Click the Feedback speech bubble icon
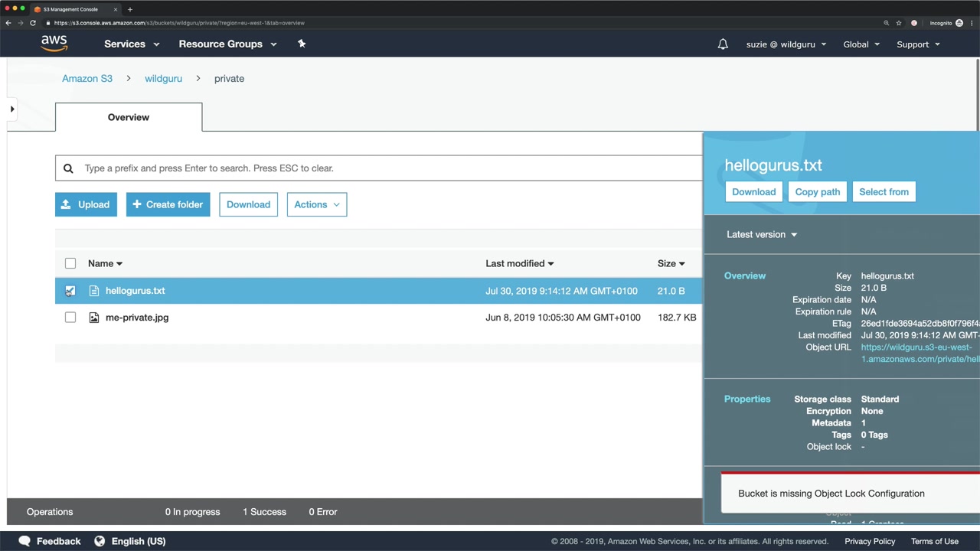Screen dimensions: 980x551 (24, 541)
